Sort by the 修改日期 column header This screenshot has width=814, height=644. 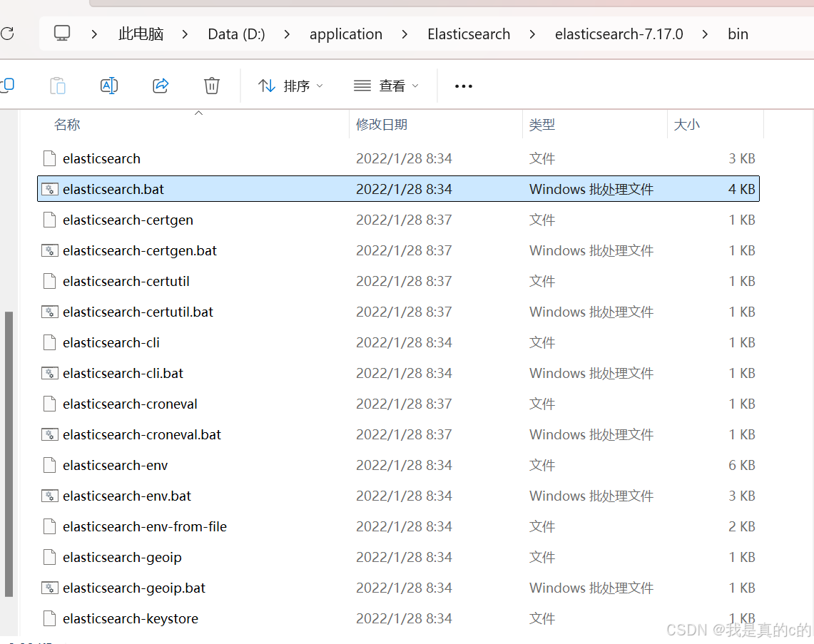click(x=382, y=125)
